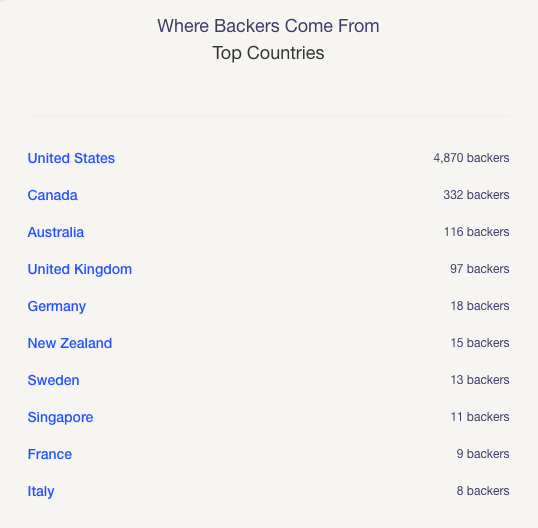The image size is (538, 528).
Task: Select the Australia country link
Action: [x=56, y=232]
